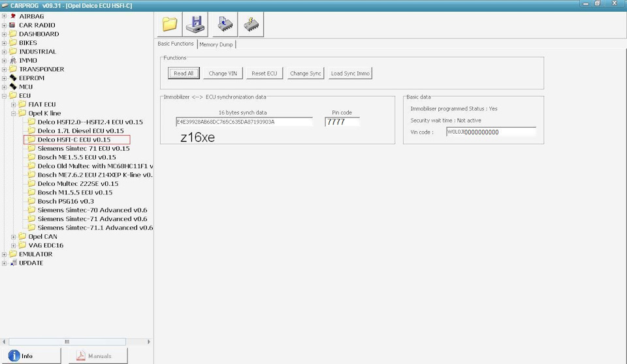Click the tree panel horizontal scrollbar thumb
Viewport: 627px width, 364px height.
67,342
